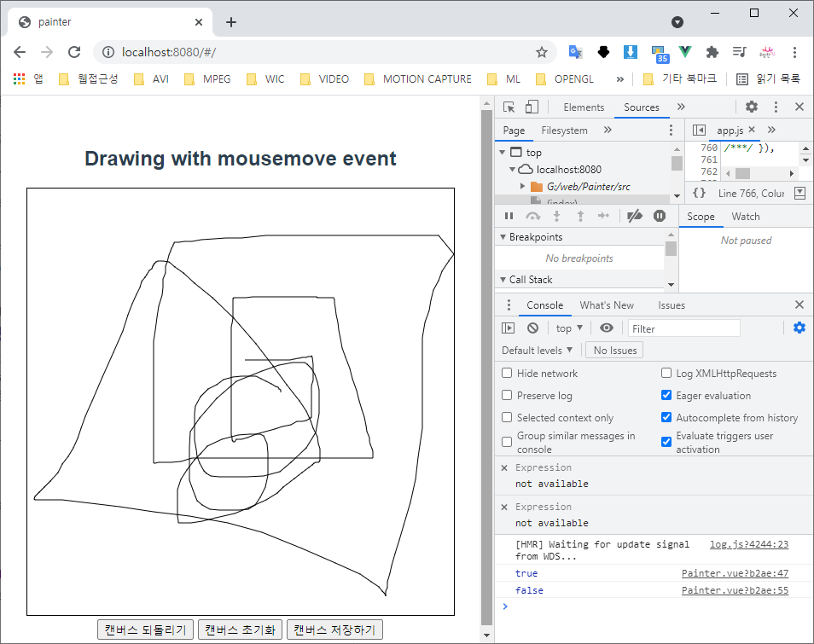Enable Group similar messages in console
Screen dimensions: 814x644
point(507,442)
